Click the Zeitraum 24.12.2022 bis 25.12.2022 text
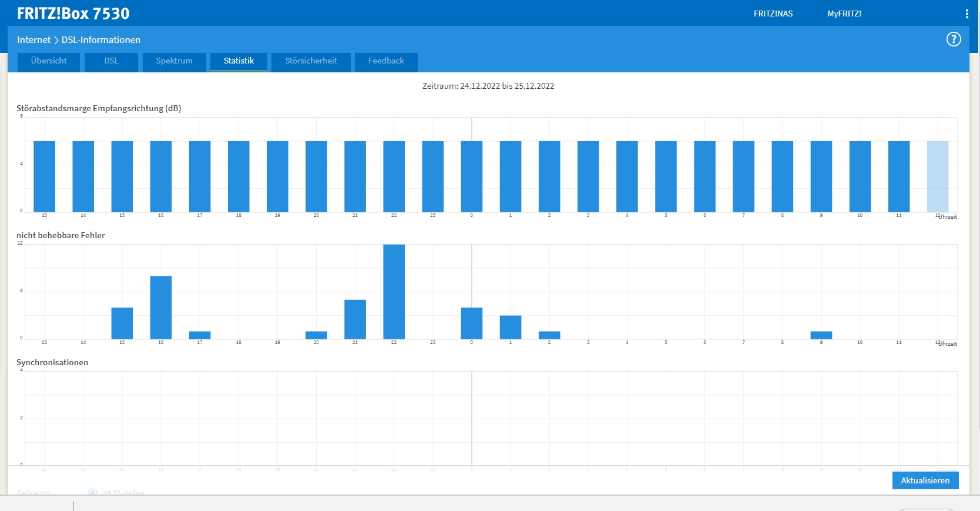 point(488,86)
